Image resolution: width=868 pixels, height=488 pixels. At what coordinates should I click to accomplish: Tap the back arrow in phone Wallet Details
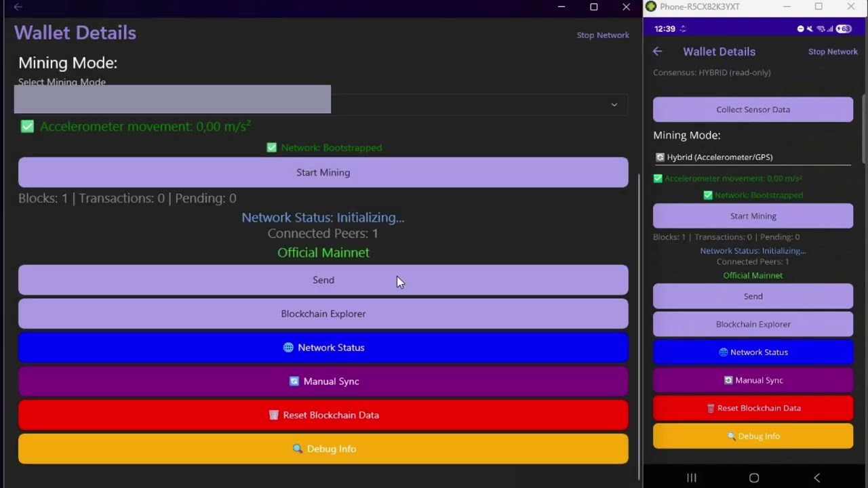pos(657,52)
